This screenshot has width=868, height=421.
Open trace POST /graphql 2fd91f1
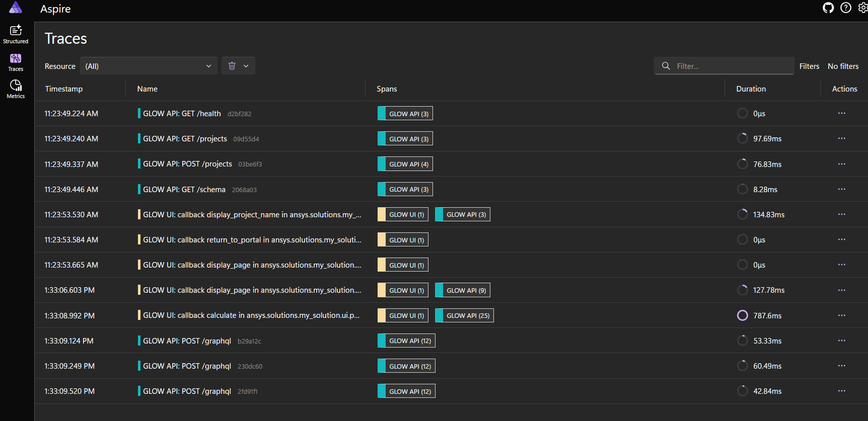(x=187, y=391)
